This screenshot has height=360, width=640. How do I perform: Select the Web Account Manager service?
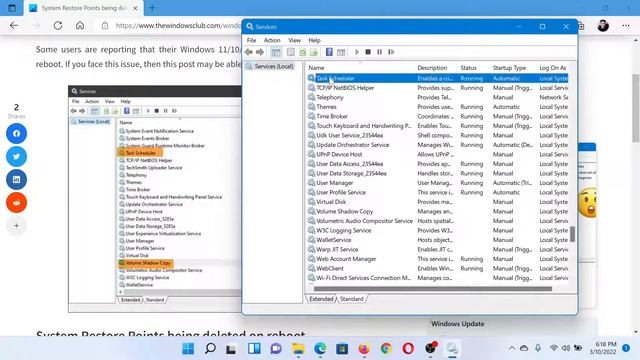pos(438,259)
